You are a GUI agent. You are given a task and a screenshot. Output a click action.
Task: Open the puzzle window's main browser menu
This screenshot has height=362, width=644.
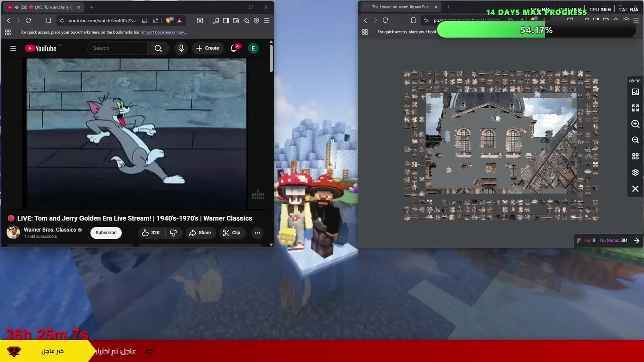[636, 20]
